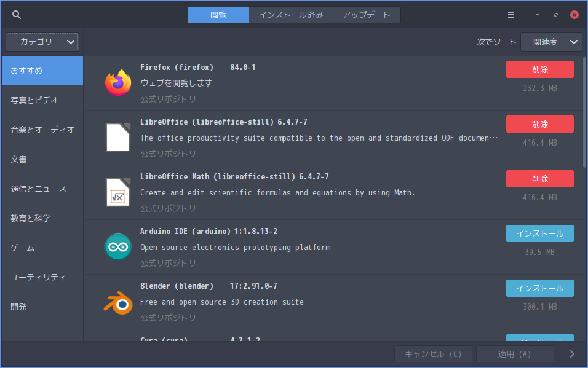The width and height of the screenshot is (588, 368).
Task: Open the hamburger menu icon
Action: click(511, 15)
